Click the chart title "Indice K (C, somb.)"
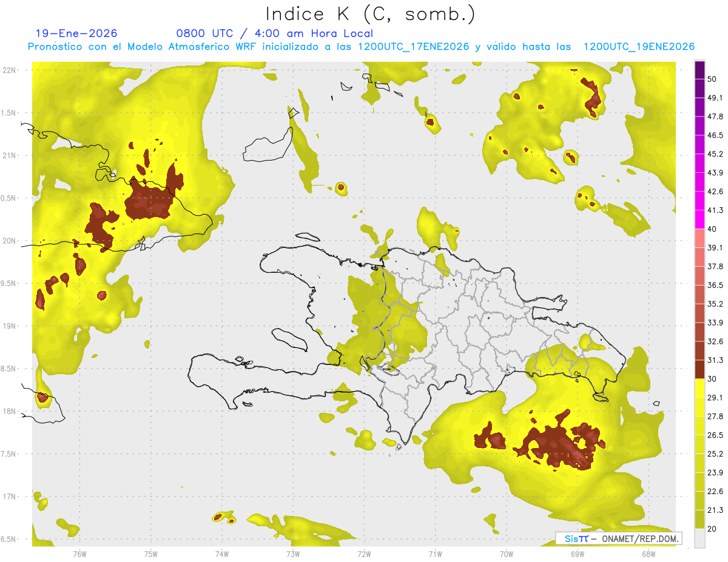 370,14
